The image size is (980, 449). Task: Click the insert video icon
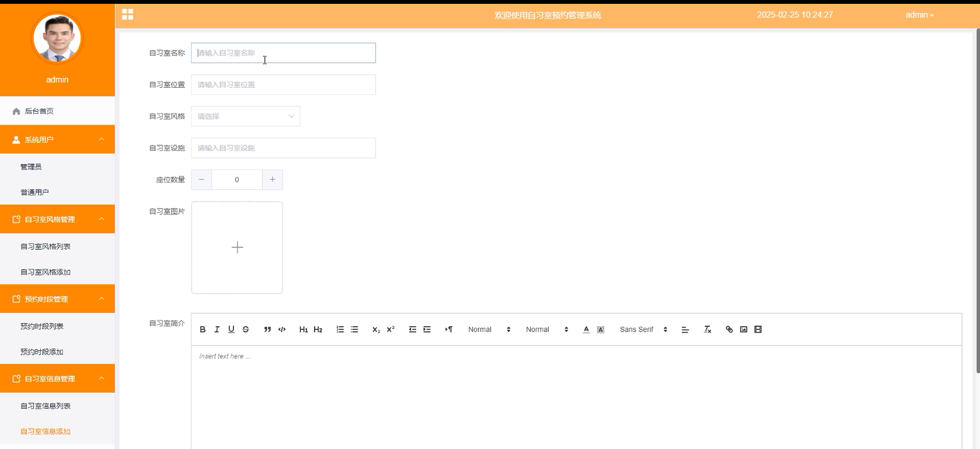(758, 330)
